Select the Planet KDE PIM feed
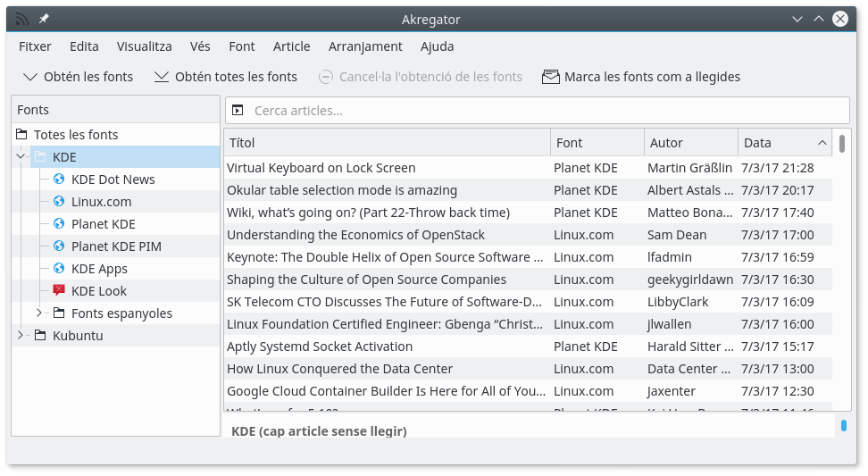 116,246
